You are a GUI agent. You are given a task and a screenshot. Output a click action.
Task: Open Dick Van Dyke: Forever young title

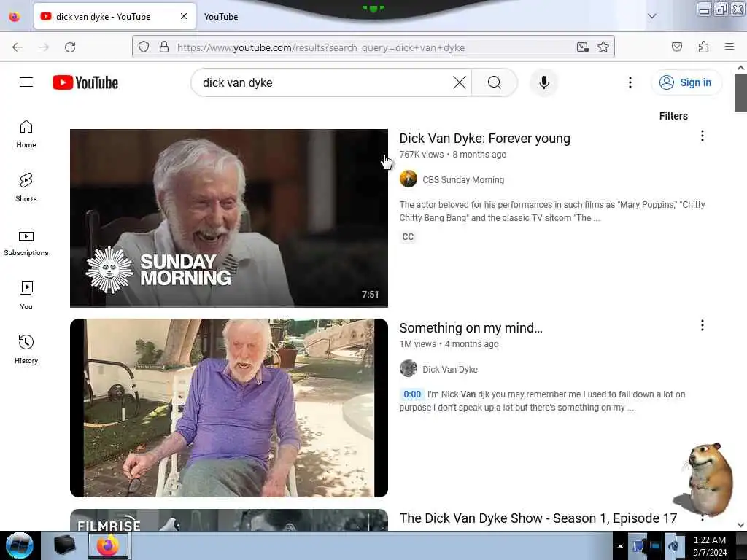tap(484, 139)
